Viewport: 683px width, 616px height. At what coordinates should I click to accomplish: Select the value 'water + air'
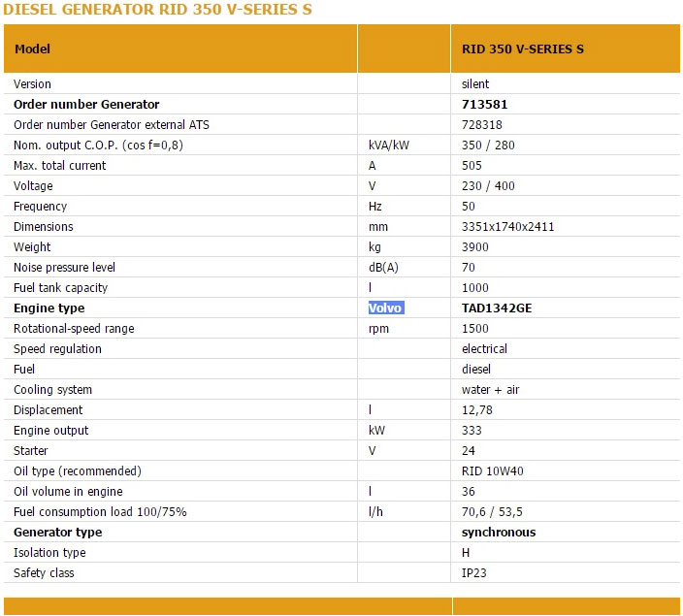click(491, 390)
